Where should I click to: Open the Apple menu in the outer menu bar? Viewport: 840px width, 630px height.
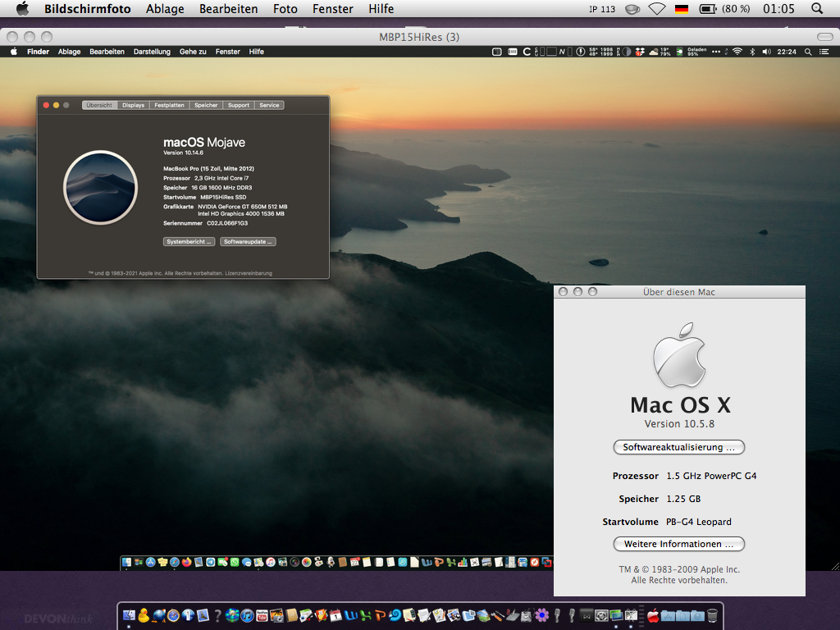(22, 8)
